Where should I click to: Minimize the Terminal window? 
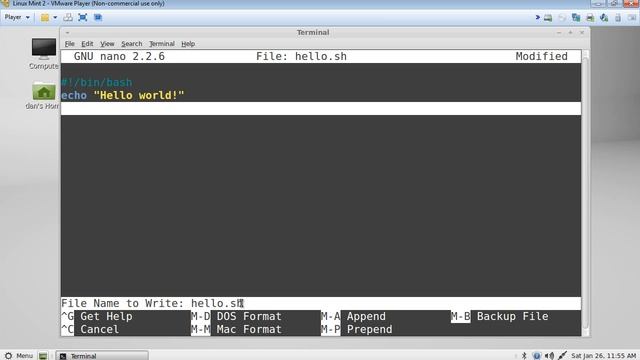pos(559,32)
